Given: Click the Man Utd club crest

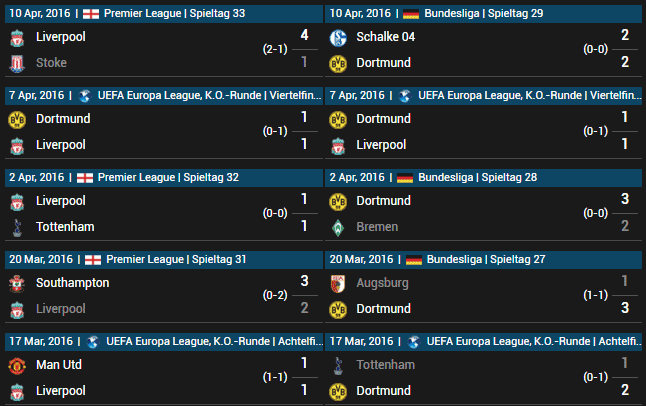Looking at the screenshot, I should coord(17,366).
